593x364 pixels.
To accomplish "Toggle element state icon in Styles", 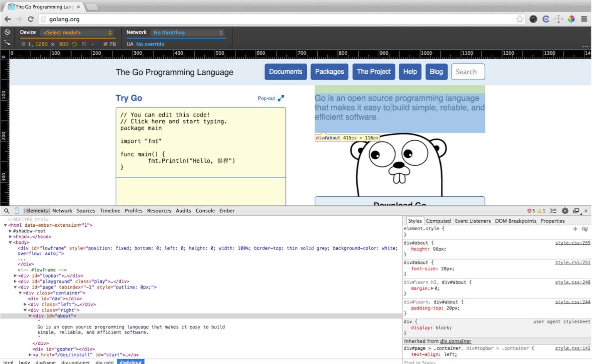I will (x=585, y=229).
